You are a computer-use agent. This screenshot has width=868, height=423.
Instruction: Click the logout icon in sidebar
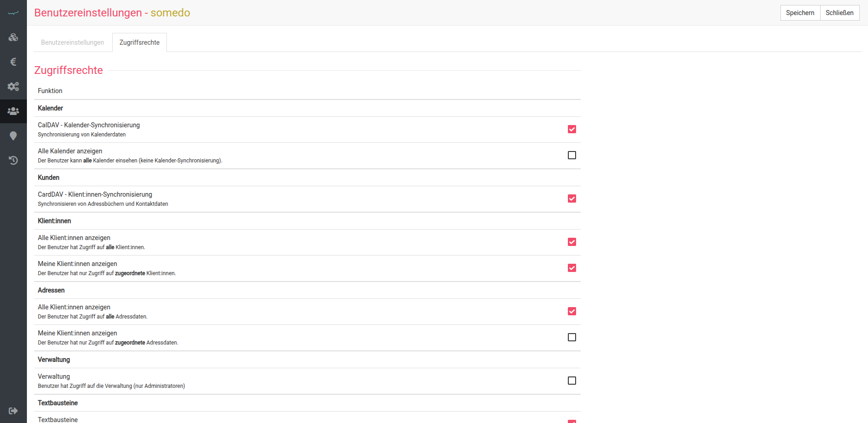13,411
